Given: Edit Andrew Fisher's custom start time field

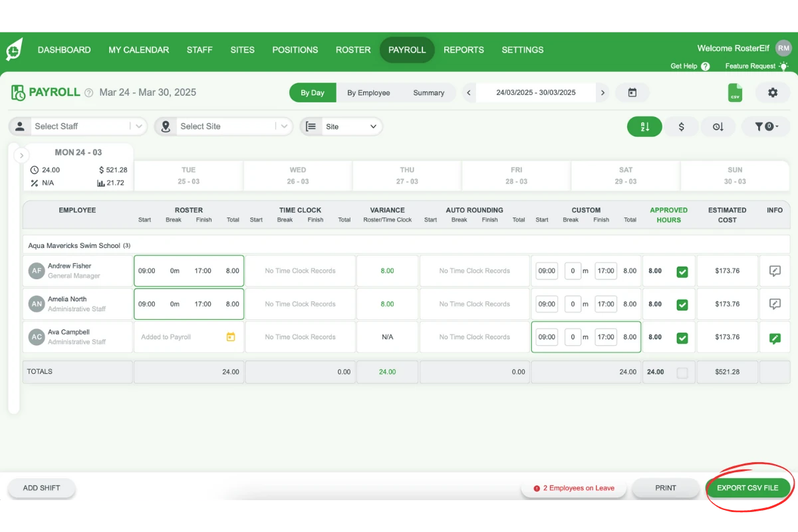Looking at the screenshot, I should click(x=547, y=271).
